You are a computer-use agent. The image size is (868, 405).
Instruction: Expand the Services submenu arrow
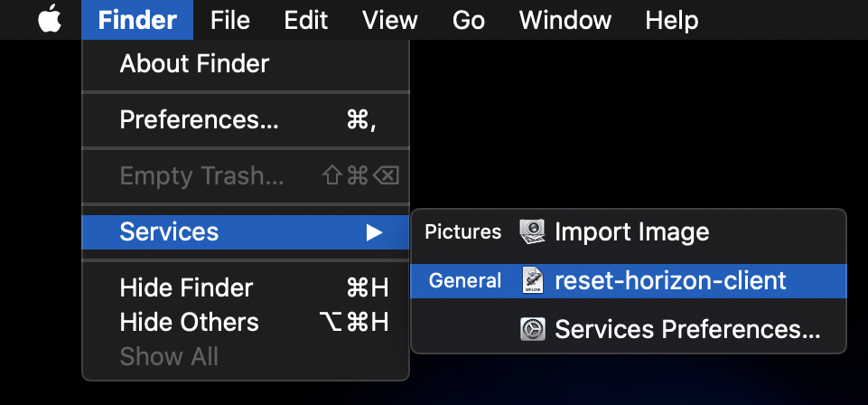pyautogui.click(x=374, y=232)
